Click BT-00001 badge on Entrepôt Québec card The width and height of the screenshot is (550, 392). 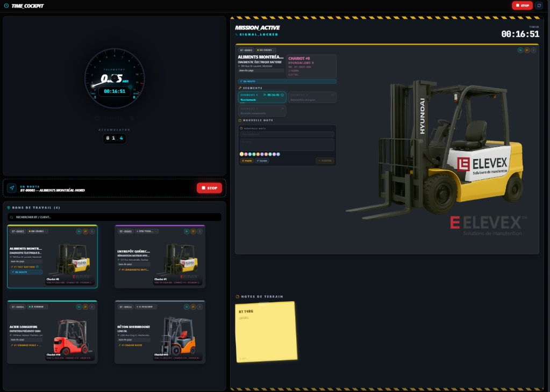pos(126,231)
